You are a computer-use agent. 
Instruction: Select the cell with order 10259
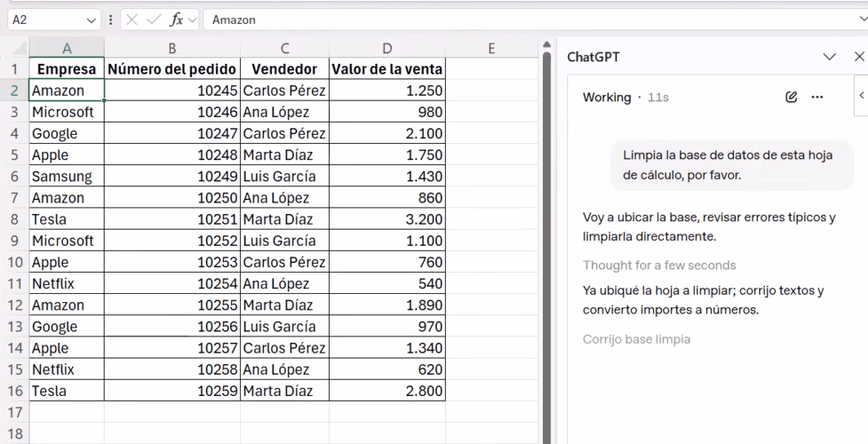tap(172, 391)
